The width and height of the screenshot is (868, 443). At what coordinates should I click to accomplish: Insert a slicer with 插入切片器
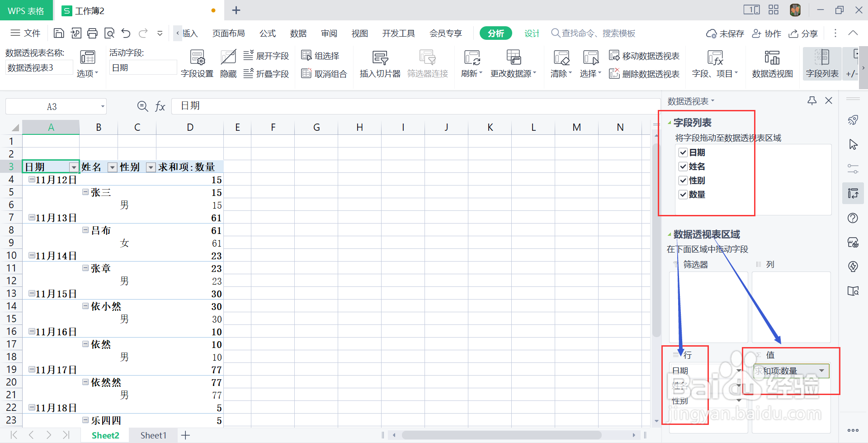380,63
